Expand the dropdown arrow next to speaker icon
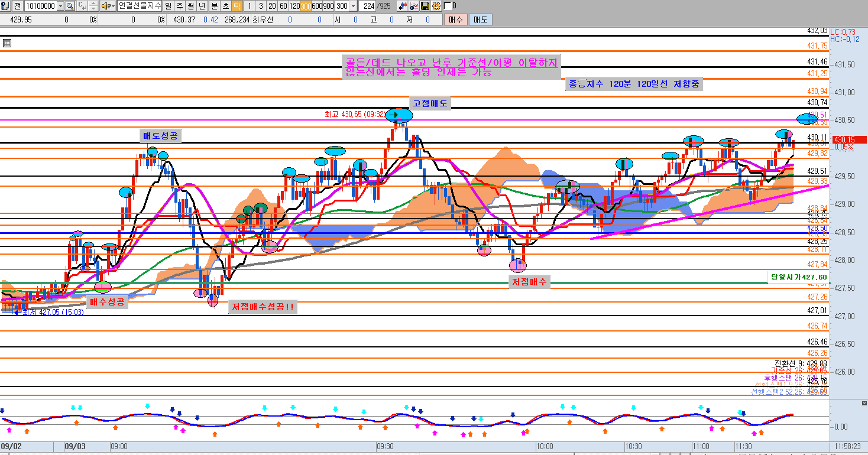 112,6
